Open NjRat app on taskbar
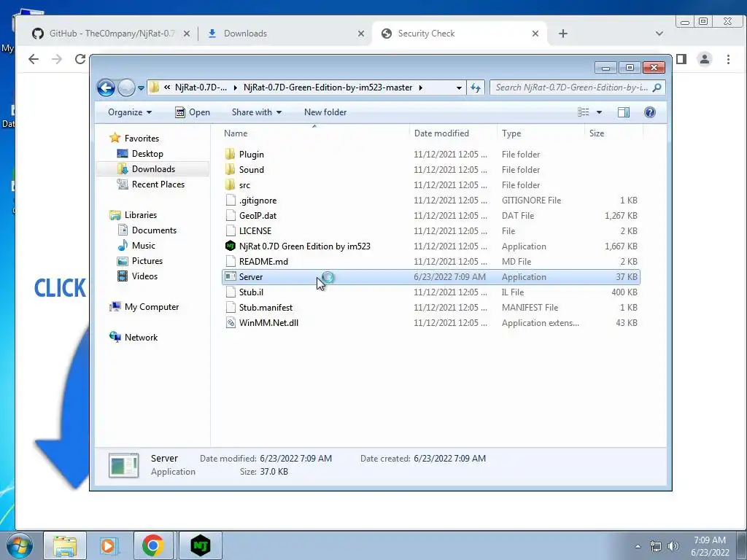The image size is (747, 560). [201, 545]
